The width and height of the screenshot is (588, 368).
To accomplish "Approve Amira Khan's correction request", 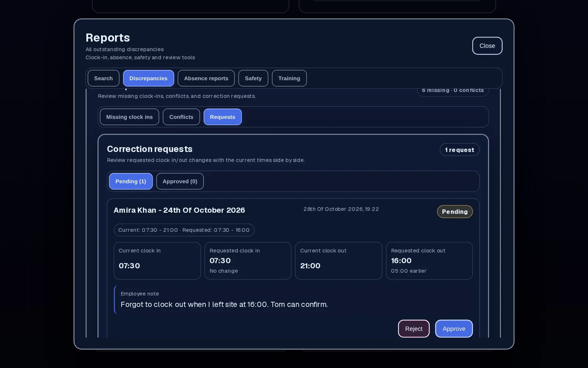I will [x=454, y=329].
